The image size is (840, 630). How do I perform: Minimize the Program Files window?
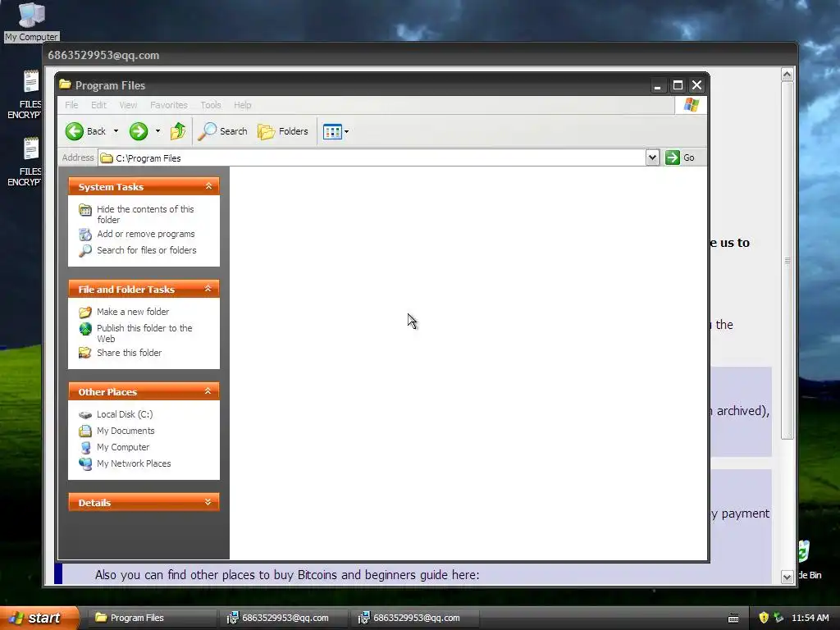point(657,85)
